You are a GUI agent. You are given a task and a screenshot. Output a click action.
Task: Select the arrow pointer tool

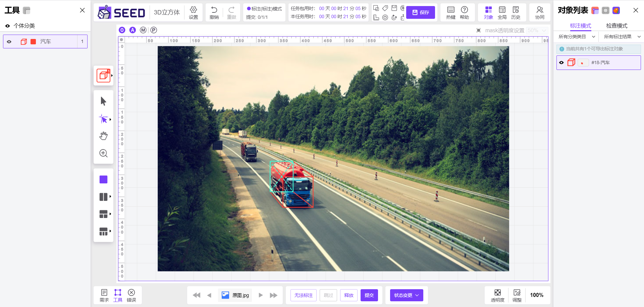click(103, 101)
